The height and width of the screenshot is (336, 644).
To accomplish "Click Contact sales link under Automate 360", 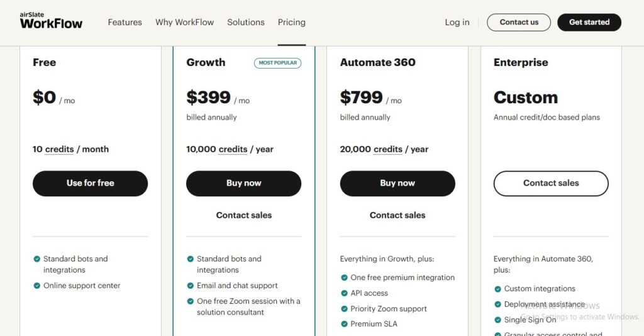I will (x=397, y=215).
